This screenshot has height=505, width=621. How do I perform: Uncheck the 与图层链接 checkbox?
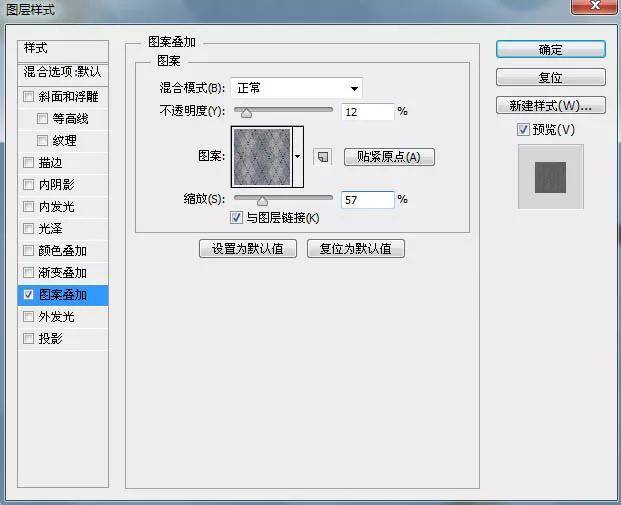pyautogui.click(x=236, y=218)
